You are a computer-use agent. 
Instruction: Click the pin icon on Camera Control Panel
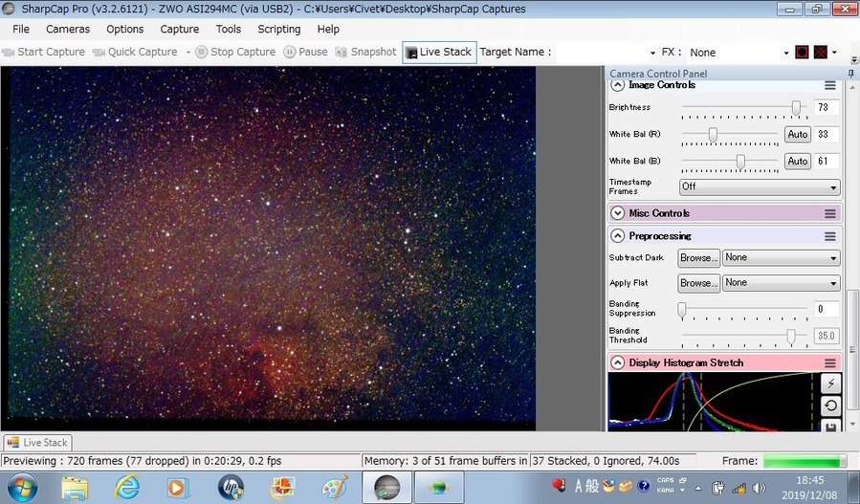tap(850, 74)
